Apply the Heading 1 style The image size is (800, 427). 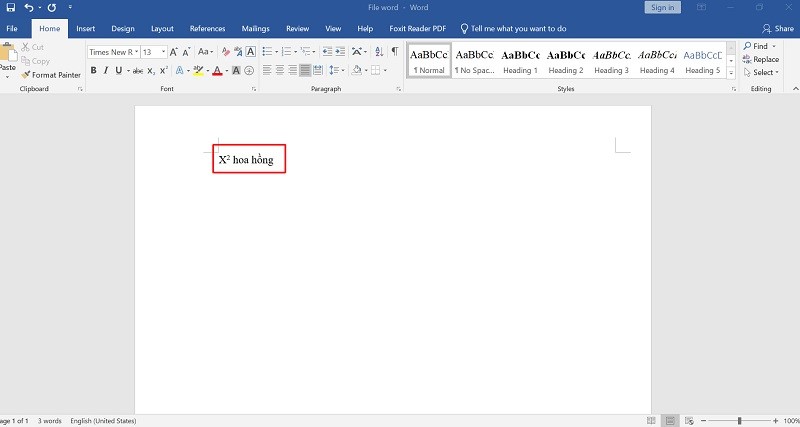coord(520,60)
